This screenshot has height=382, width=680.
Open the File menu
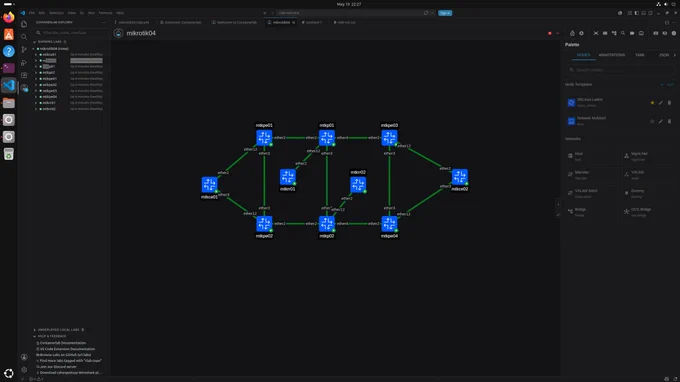[x=32, y=13]
